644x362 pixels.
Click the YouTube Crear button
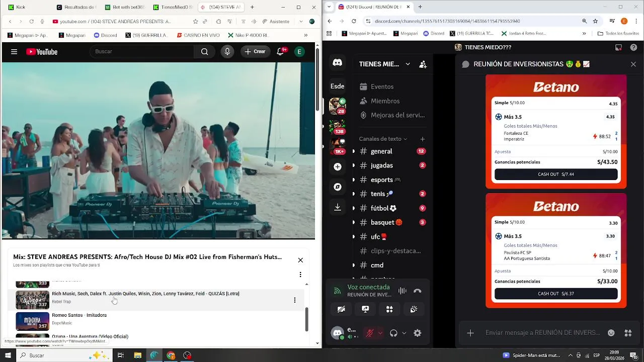click(256, 51)
